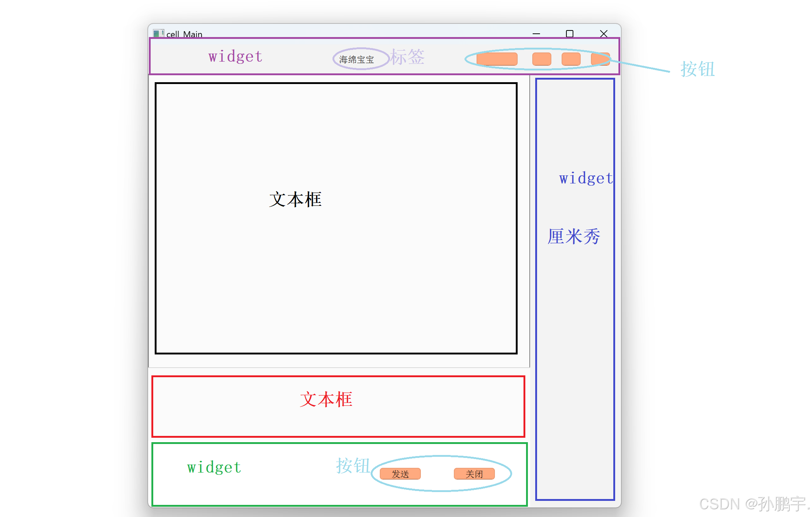Click the cell_Main window icon
The width and height of the screenshot is (812, 517).
point(158,34)
